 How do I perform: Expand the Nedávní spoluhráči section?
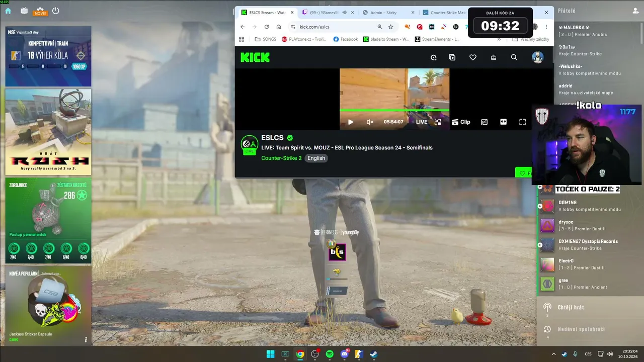coord(581,329)
